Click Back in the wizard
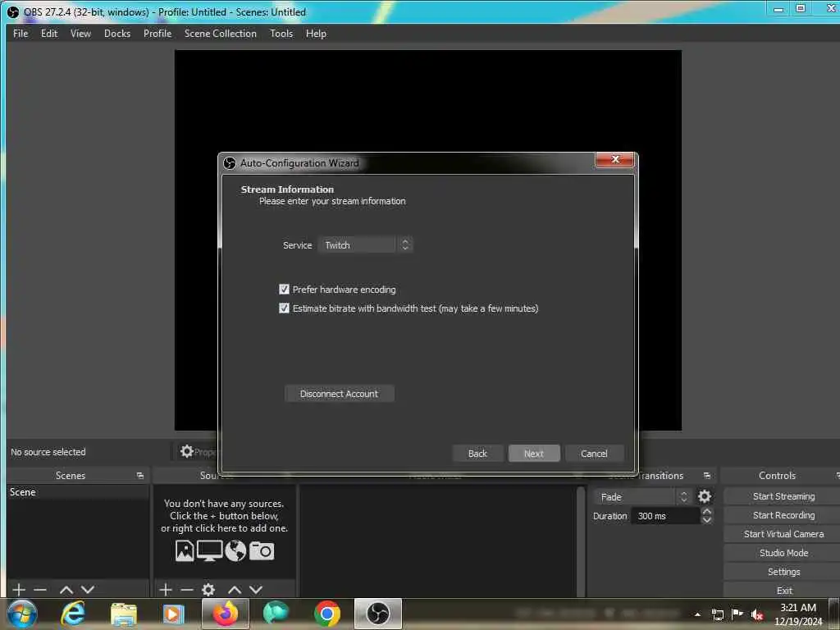This screenshot has height=630, width=840. [x=477, y=453]
